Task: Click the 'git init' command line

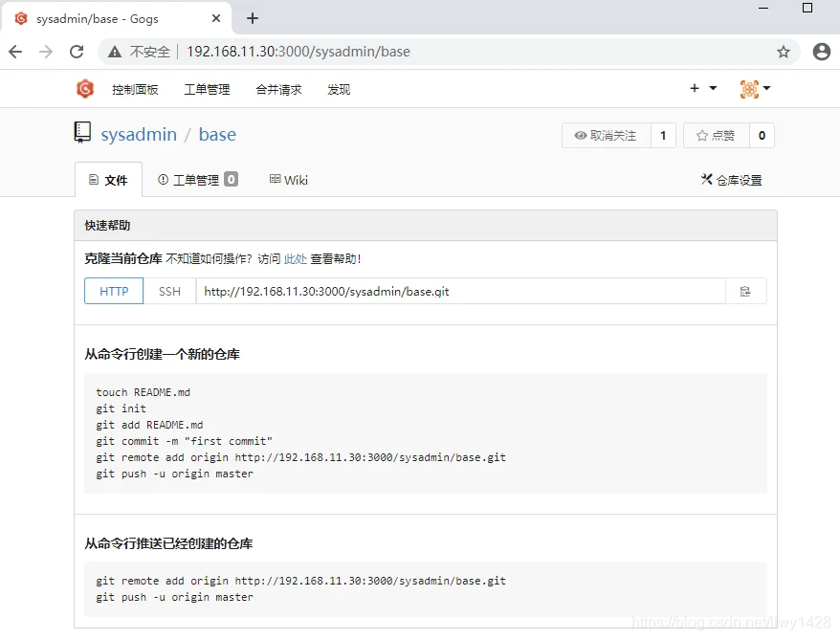Action: click(122, 408)
